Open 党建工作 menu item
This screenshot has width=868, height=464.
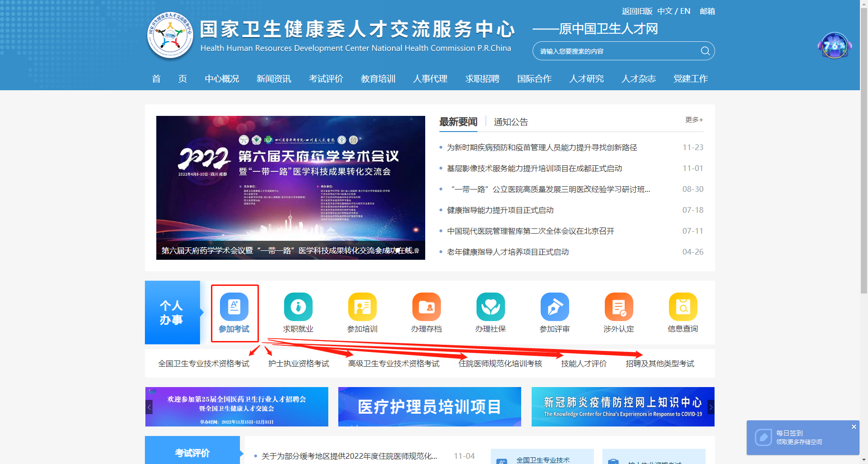[691, 79]
